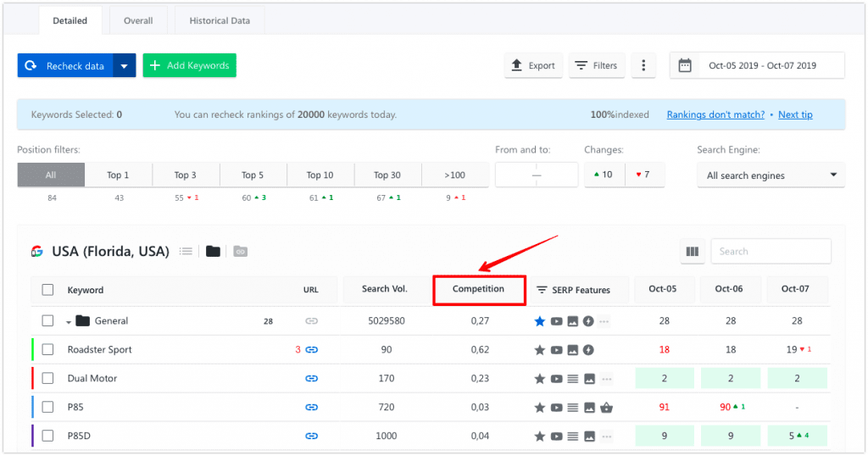The image size is (868, 456).
Task: Follow the Rankings don't match? link
Action: [715, 114]
